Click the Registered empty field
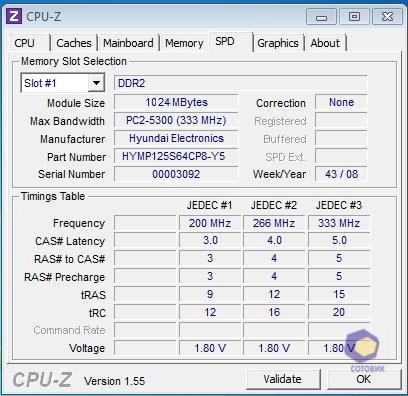 pos(341,120)
